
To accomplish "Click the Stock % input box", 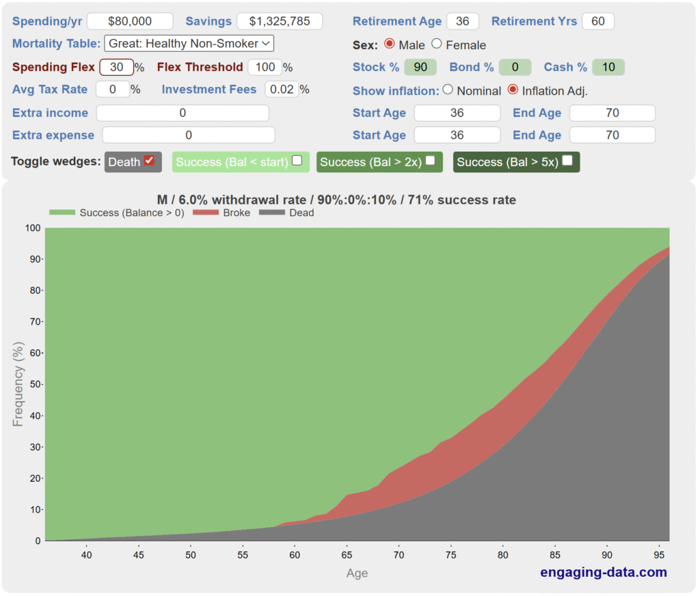I will point(420,67).
